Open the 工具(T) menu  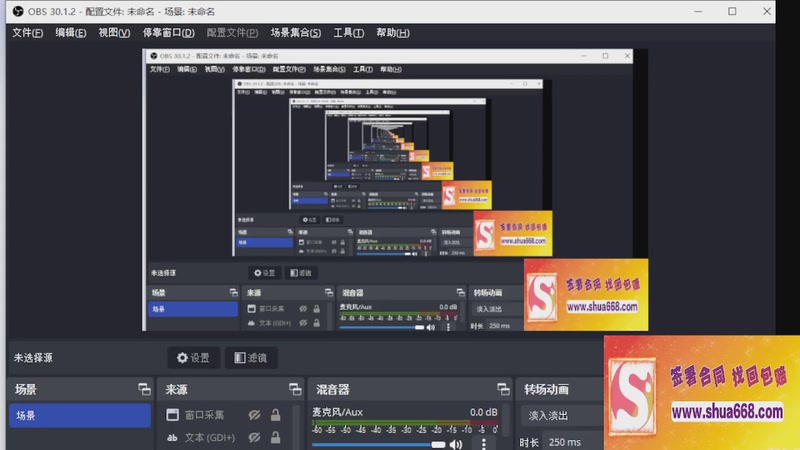[348, 33]
